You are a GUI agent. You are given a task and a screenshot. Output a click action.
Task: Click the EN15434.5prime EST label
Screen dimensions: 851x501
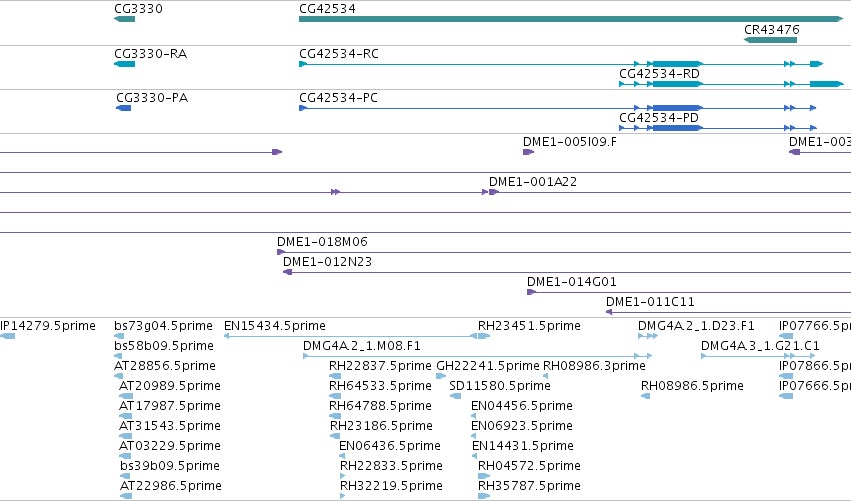pyautogui.click(x=275, y=326)
